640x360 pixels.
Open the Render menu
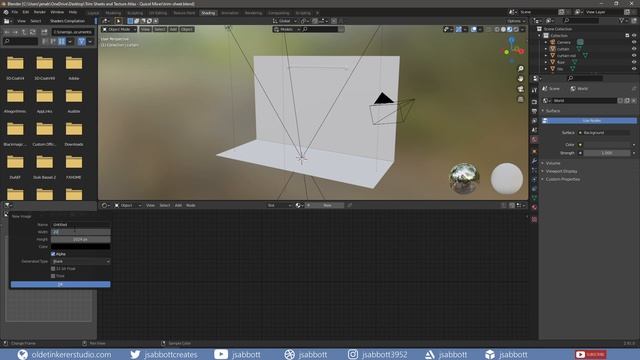click(40, 12)
